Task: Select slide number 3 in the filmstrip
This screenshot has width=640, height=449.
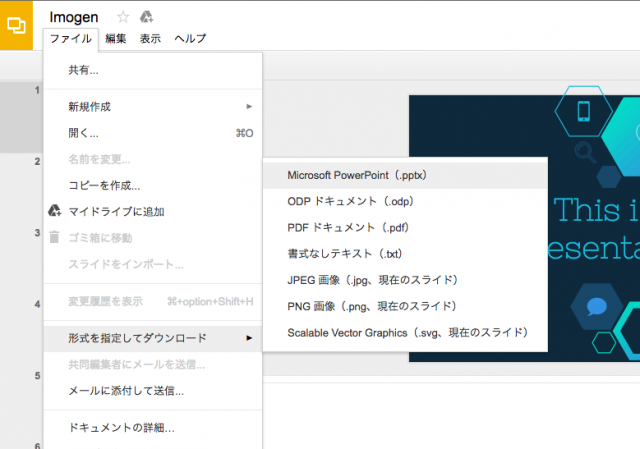Action: point(38,233)
